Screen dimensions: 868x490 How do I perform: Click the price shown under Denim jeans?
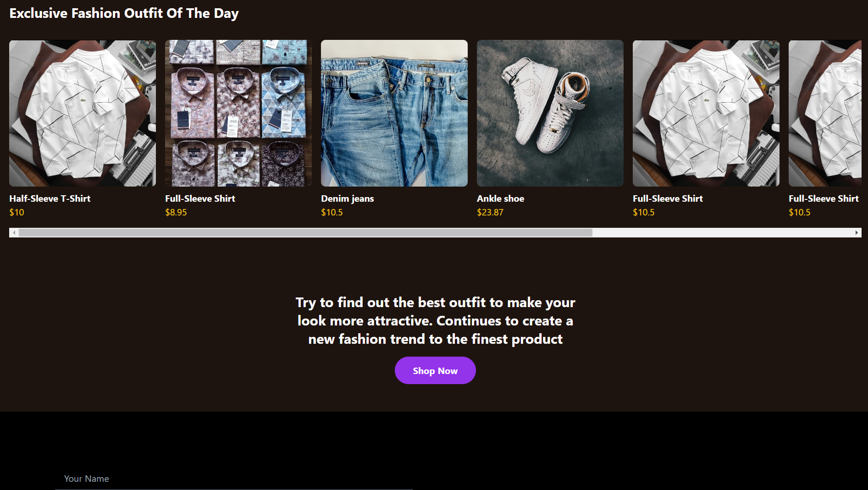point(332,212)
